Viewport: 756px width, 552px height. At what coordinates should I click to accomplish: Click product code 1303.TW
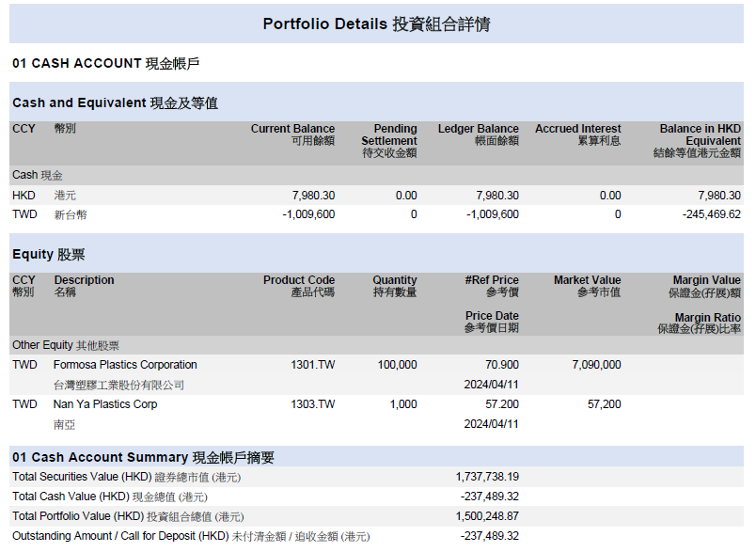click(x=312, y=404)
